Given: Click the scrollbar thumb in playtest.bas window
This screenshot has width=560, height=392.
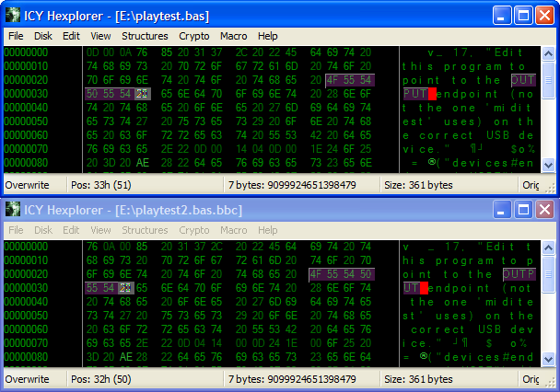Looking at the screenshot, I should (x=548, y=79).
